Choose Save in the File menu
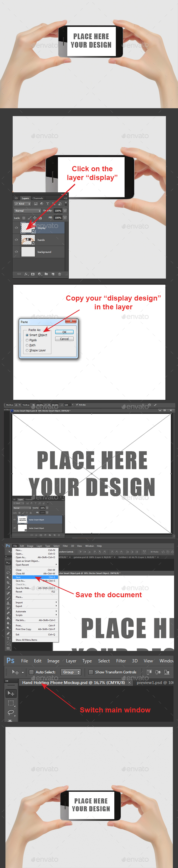 click(35, 577)
